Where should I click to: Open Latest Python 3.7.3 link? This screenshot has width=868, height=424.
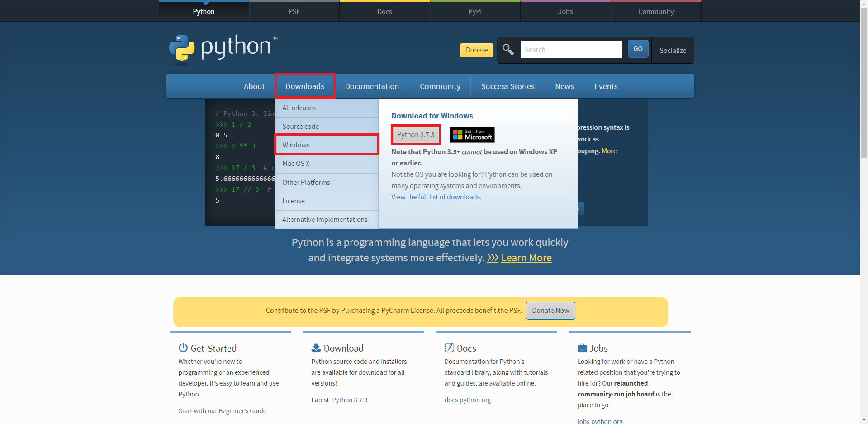point(350,400)
